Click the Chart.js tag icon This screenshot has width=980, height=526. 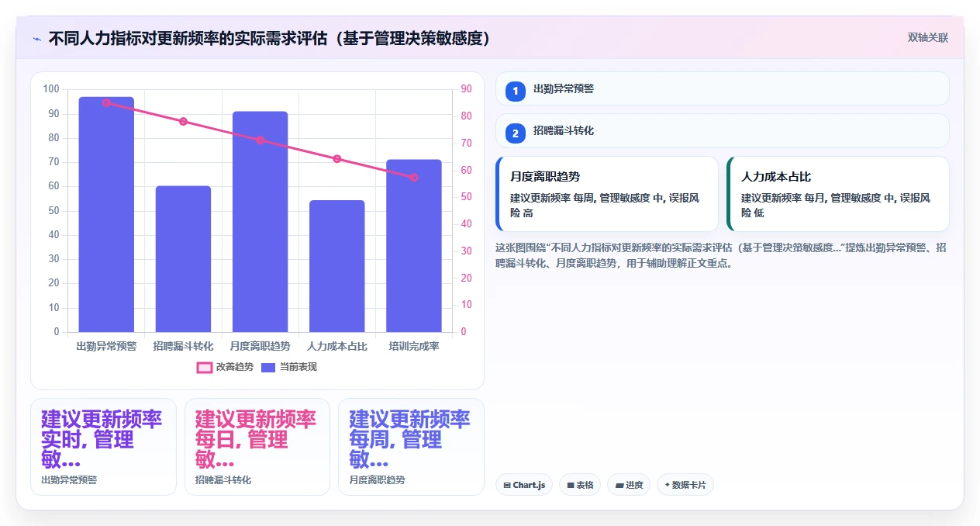click(507, 485)
